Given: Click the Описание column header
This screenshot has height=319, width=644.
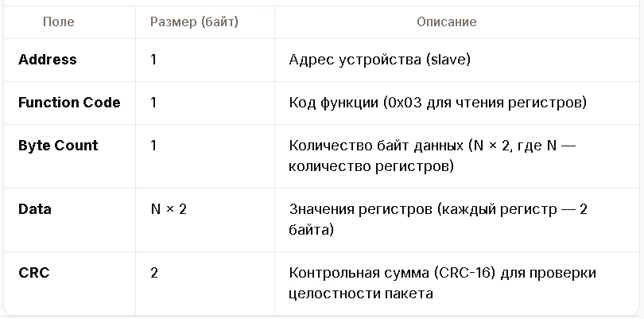Looking at the screenshot, I should (447, 21).
